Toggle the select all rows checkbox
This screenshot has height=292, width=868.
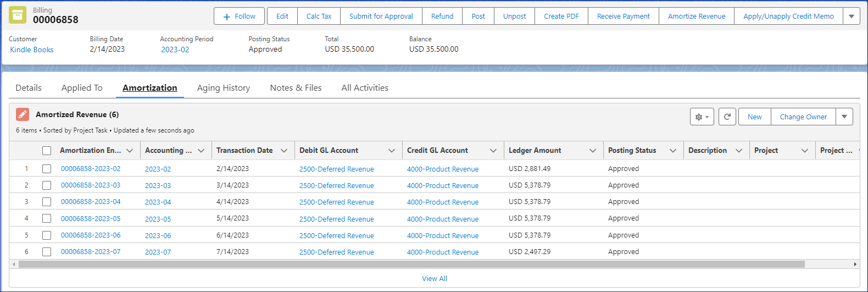(47, 151)
